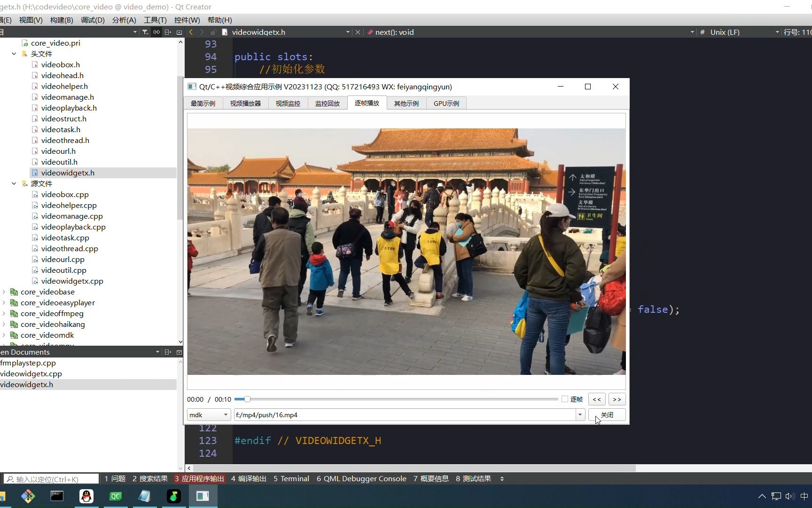
Task: Expand the core_videohaikang project
Action: (4, 324)
